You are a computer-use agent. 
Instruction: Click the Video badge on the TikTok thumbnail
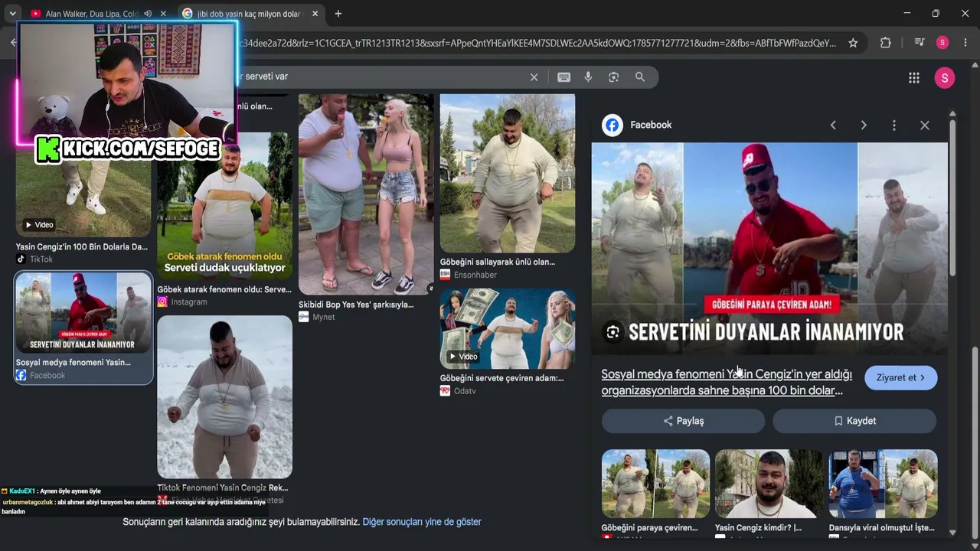(x=38, y=225)
